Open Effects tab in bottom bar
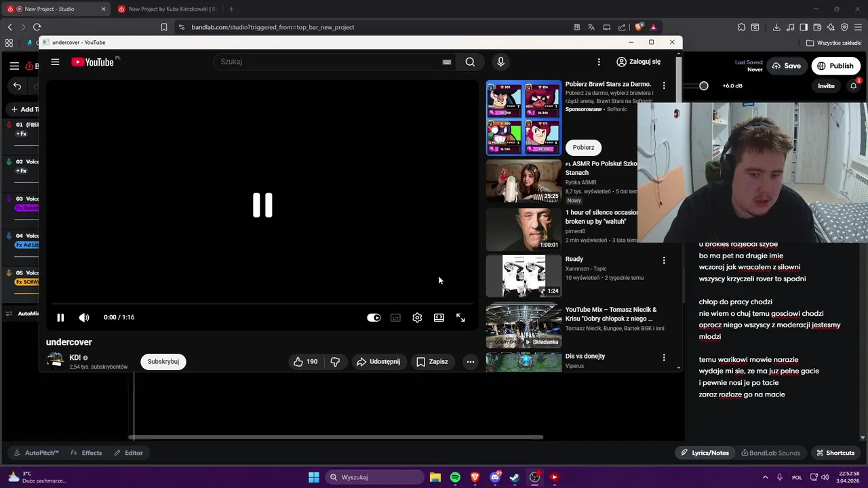This screenshot has height=488, width=868. 86,453
